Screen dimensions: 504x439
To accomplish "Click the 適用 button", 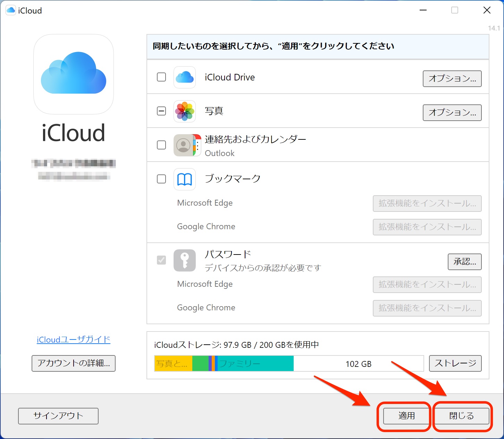I will pyautogui.click(x=406, y=416).
